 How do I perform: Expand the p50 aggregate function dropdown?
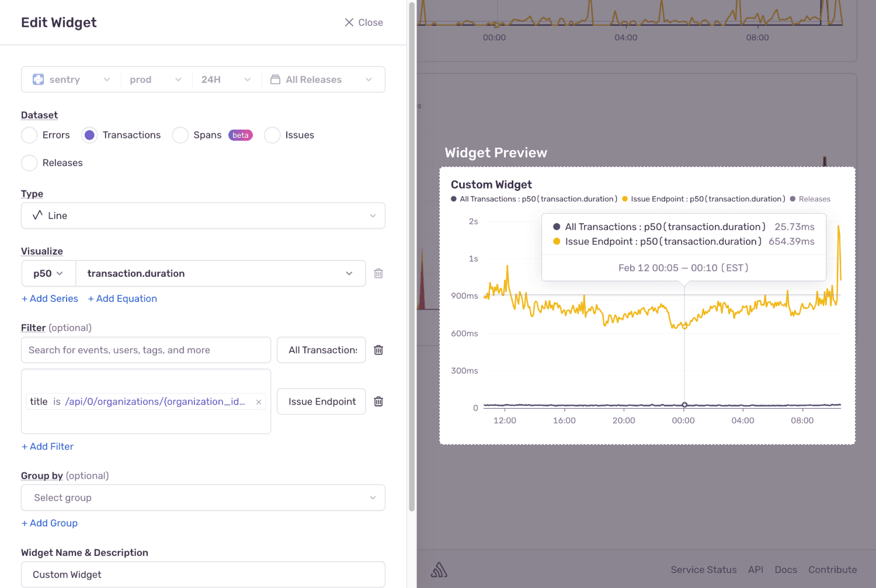48,273
